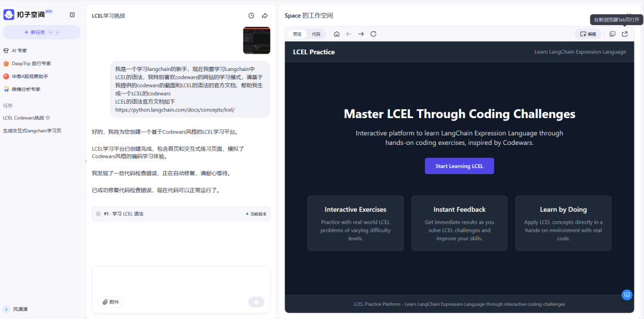Click the 编辑 button
The image size is (644, 319).
pyautogui.click(x=588, y=34)
